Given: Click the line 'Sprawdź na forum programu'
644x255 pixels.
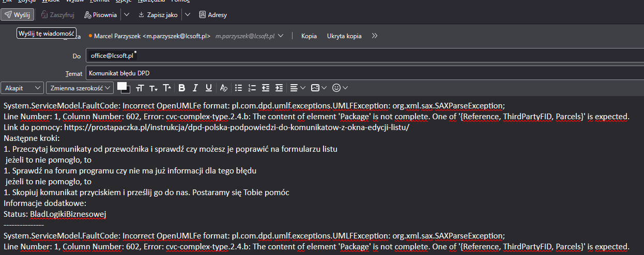Looking at the screenshot, I should [x=130, y=170].
